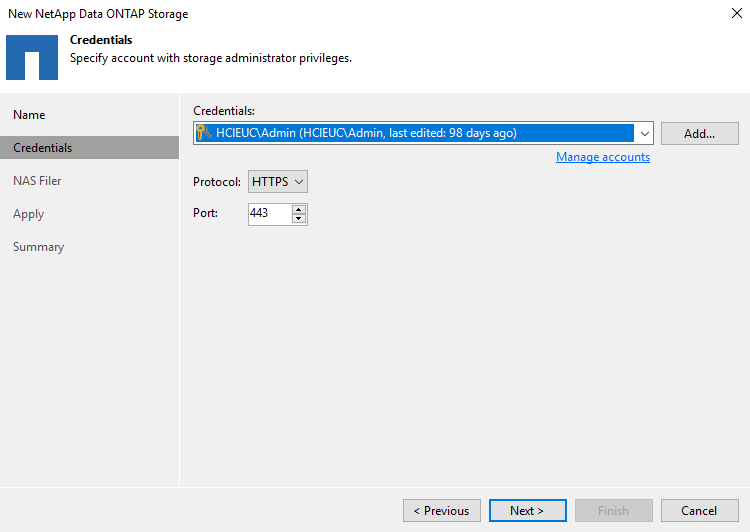750x532 pixels.
Task: Click the bold Credentials heading
Action: 101,40
